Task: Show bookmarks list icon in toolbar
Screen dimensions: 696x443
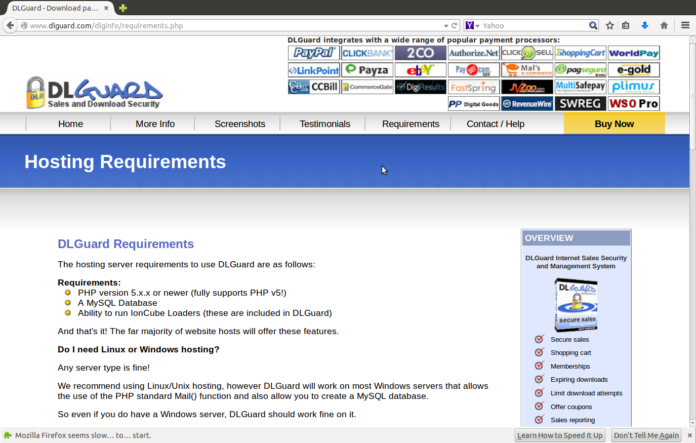Action: [625, 25]
